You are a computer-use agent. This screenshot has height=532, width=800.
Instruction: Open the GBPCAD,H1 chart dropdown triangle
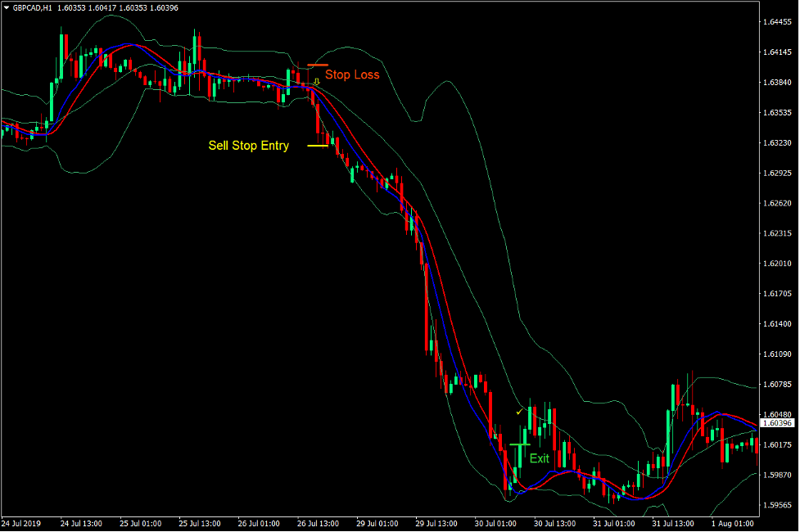click(7, 7)
